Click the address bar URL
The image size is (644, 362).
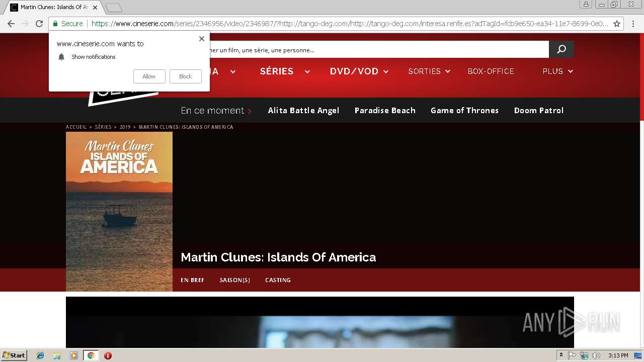pyautogui.click(x=349, y=24)
